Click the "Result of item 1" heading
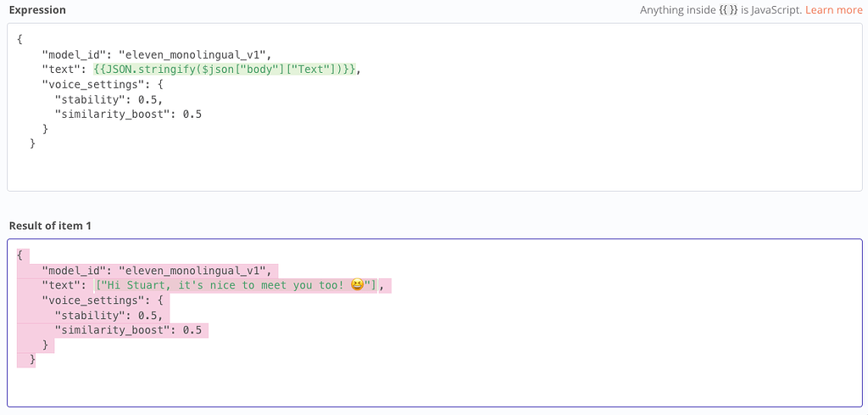868x415 pixels. (x=49, y=225)
